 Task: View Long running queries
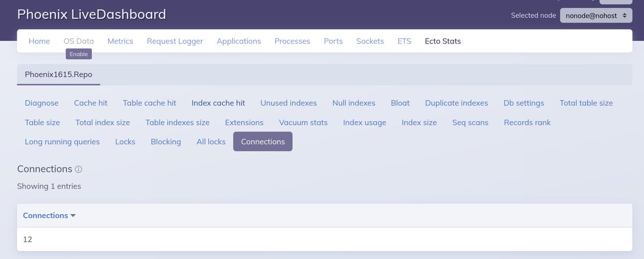click(62, 141)
